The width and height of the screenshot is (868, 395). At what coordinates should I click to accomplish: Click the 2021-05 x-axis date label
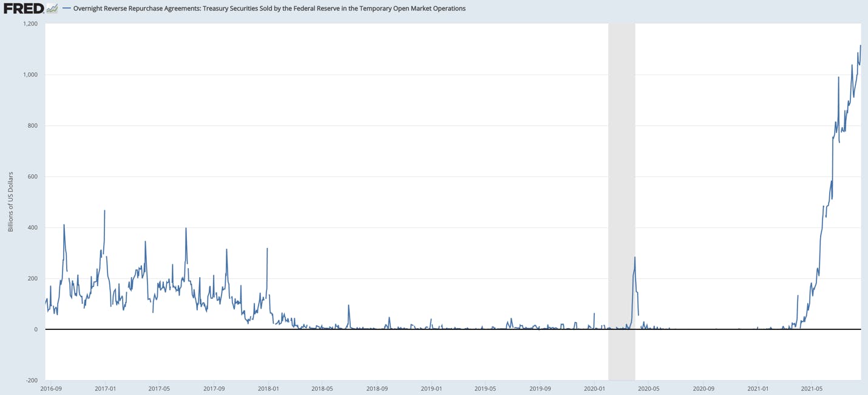point(812,388)
